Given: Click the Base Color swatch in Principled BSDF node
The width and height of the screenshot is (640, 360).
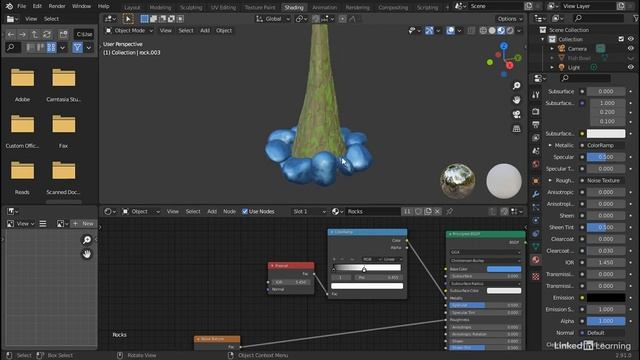Looking at the screenshot, I should click(504, 269).
